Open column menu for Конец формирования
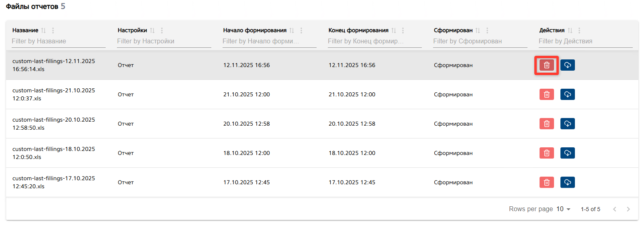Viewport: 644px width, 230px height. [403, 31]
